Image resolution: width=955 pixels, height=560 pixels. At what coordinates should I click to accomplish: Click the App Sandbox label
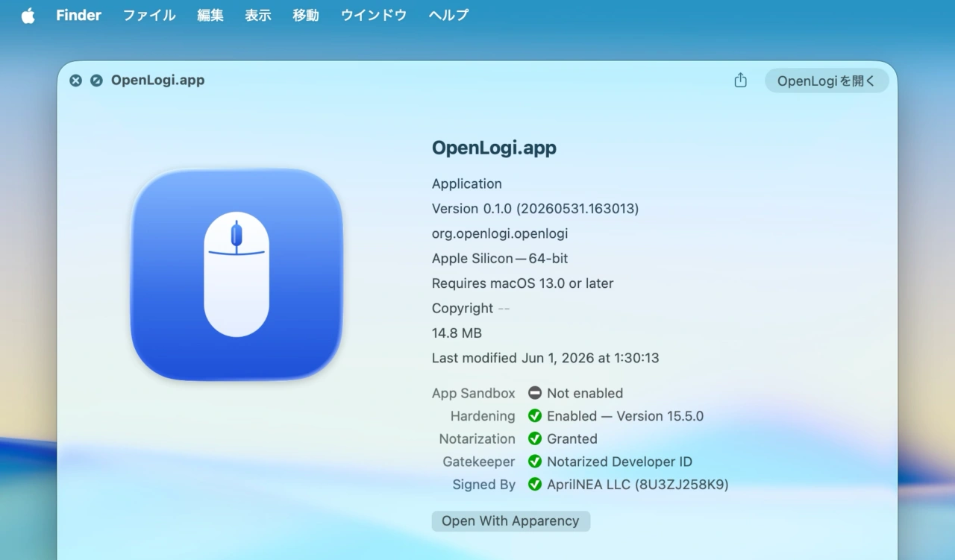click(x=474, y=393)
